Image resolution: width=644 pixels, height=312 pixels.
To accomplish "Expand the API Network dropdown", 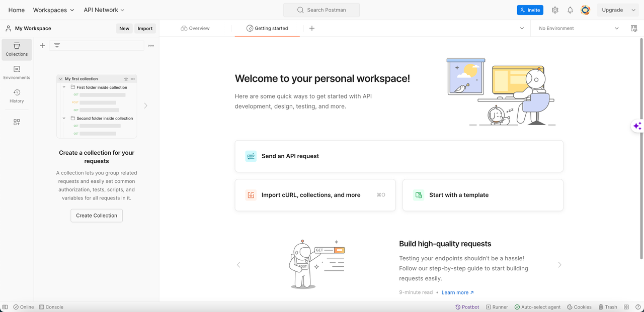I will pyautogui.click(x=104, y=10).
